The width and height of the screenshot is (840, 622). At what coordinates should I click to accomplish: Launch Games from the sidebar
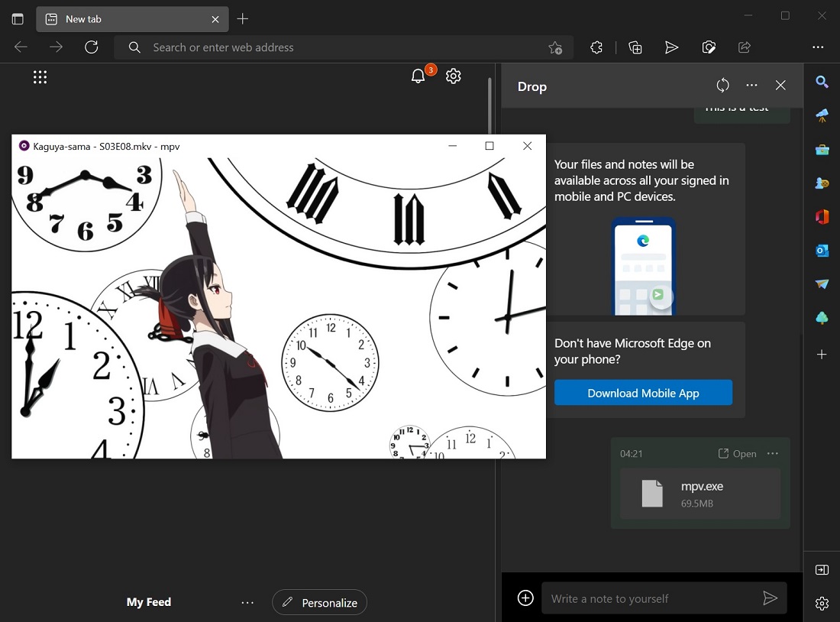point(822,183)
